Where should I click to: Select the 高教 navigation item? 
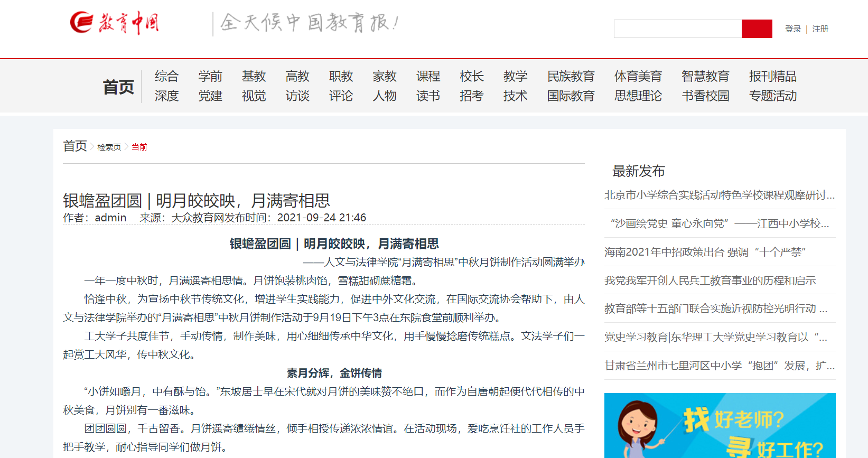(x=297, y=77)
